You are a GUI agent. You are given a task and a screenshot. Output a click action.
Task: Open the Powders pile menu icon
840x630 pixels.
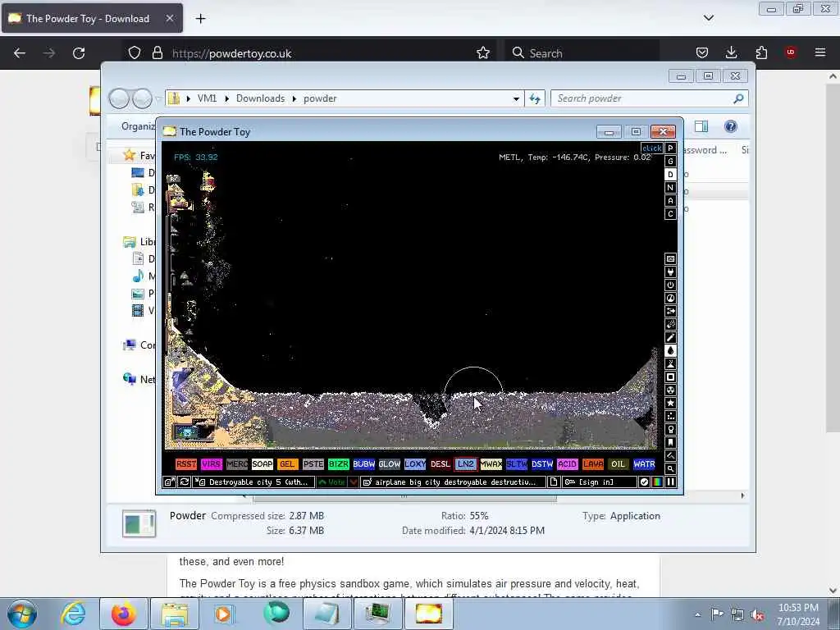pyautogui.click(x=670, y=363)
